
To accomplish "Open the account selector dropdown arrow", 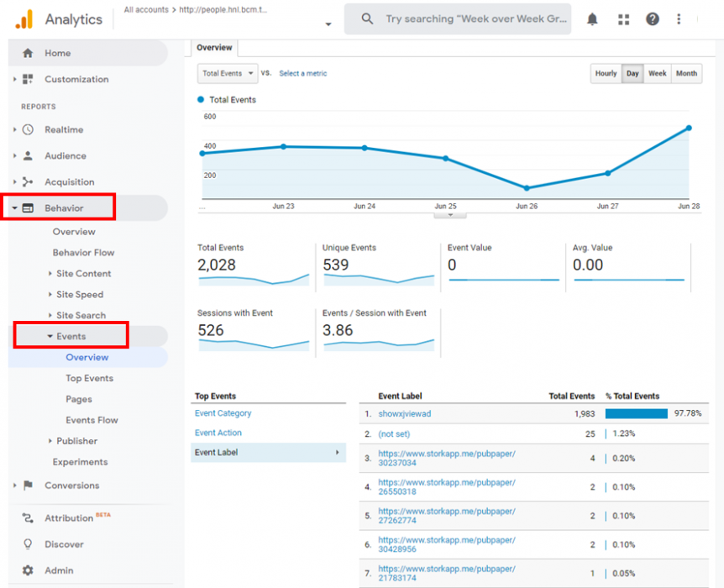I will tap(328, 24).
